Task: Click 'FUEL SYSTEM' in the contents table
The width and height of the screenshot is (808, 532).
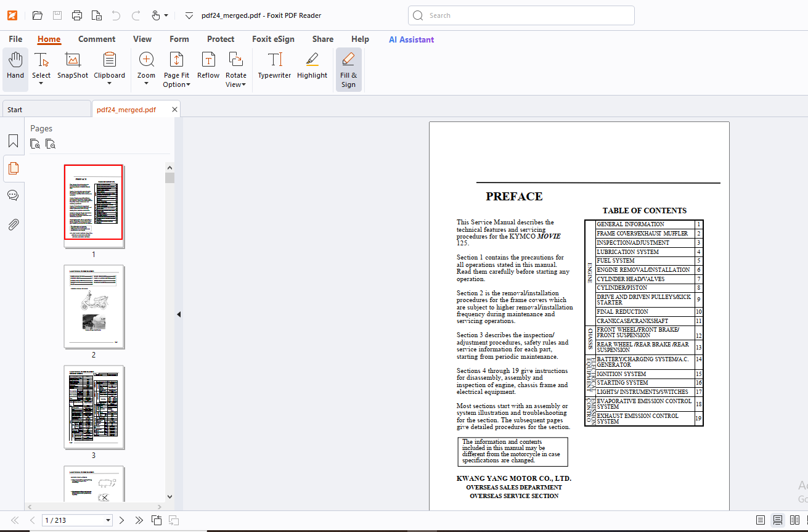Action: (x=616, y=261)
